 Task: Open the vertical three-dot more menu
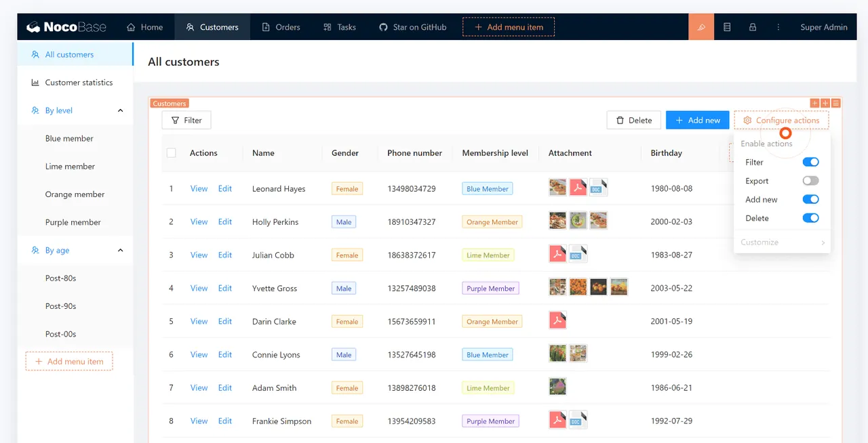[x=778, y=27]
